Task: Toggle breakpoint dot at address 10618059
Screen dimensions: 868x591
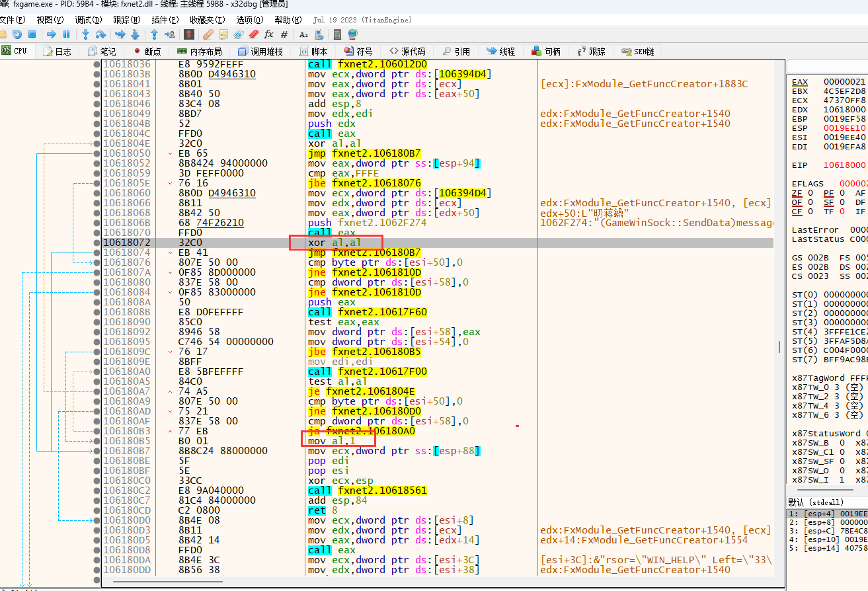Action: pos(97,173)
